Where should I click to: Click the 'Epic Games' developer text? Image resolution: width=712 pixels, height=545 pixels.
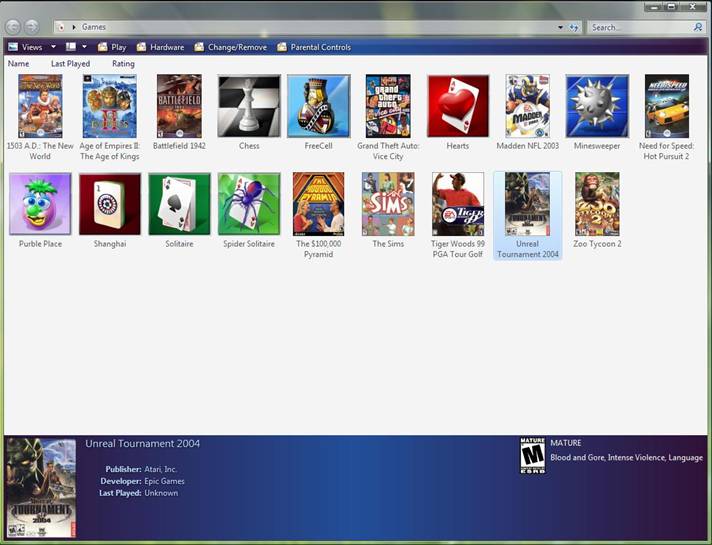point(164,481)
